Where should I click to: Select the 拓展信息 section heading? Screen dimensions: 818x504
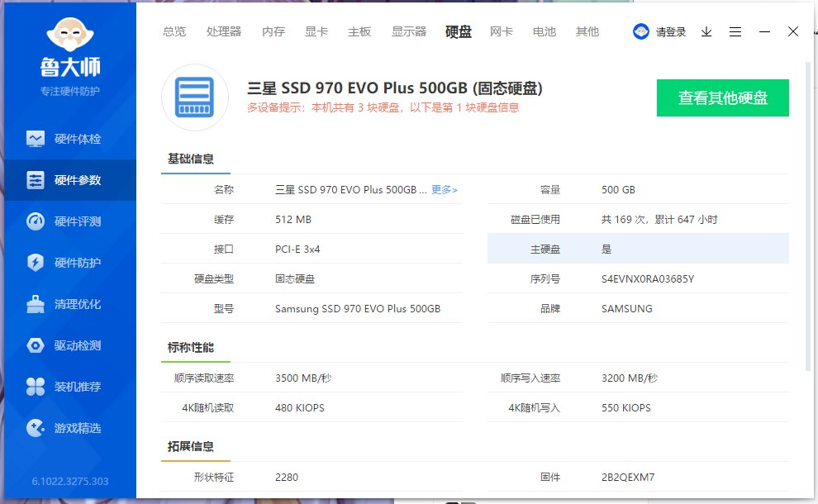[x=190, y=447]
